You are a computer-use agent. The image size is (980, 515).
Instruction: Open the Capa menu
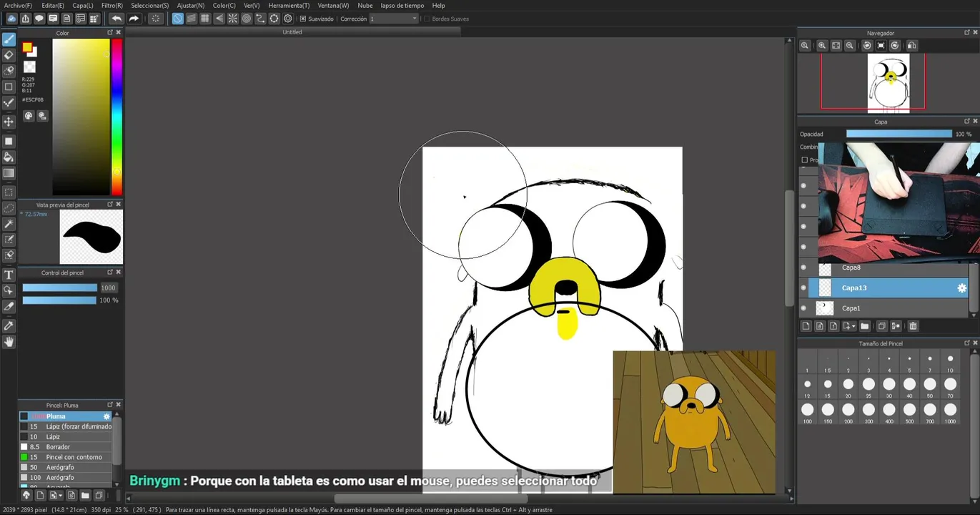pyautogui.click(x=83, y=5)
